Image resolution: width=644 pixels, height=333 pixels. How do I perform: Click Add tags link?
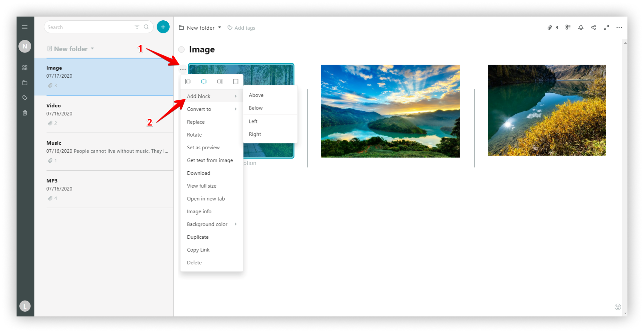tap(245, 28)
